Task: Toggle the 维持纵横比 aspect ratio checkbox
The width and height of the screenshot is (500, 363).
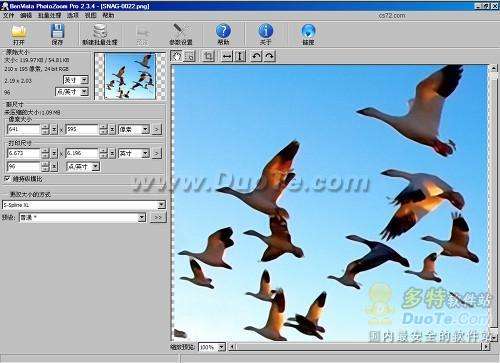Action: coord(7,179)
